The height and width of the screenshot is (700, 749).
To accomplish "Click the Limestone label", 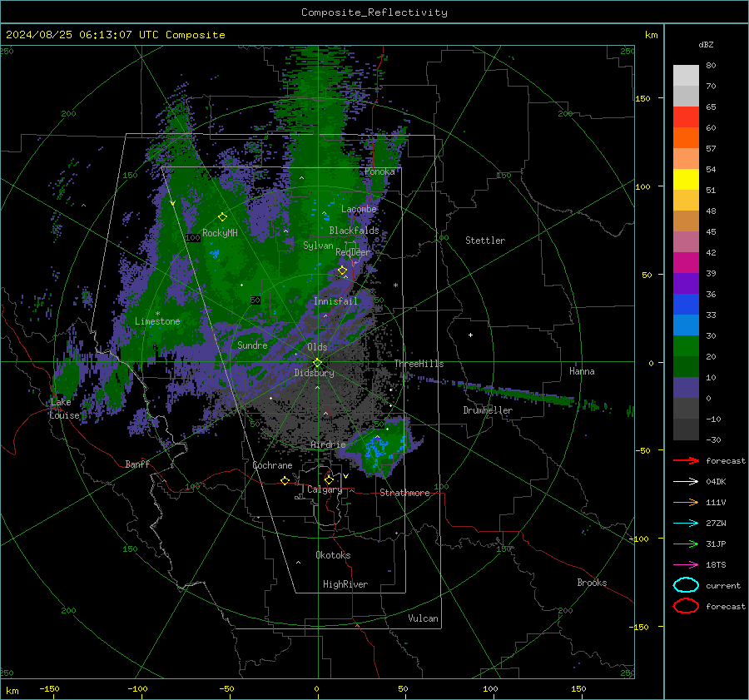I will pos(157,321).
